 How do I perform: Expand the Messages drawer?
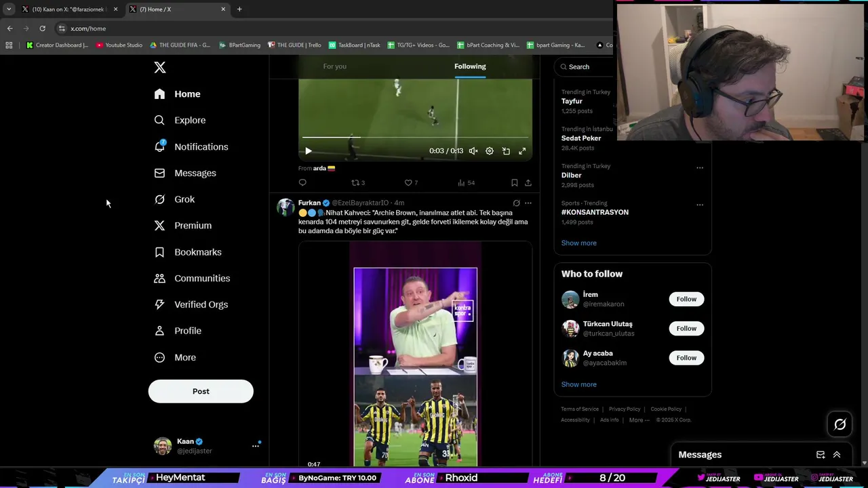837,455
